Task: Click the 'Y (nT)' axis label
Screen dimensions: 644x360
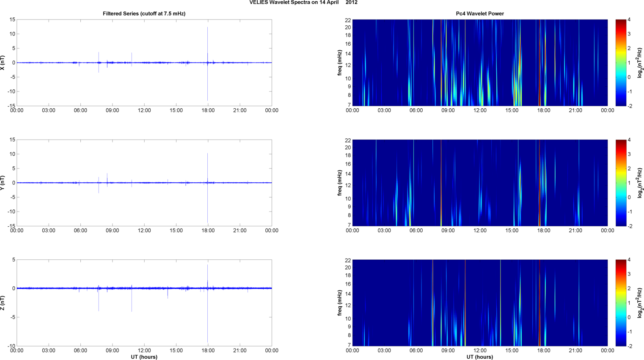Action: 3,183
